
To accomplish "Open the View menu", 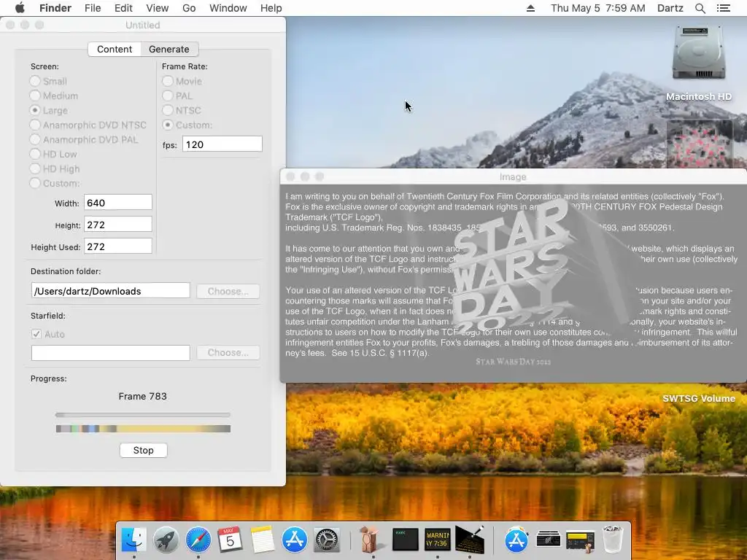I will pos(158,8).
